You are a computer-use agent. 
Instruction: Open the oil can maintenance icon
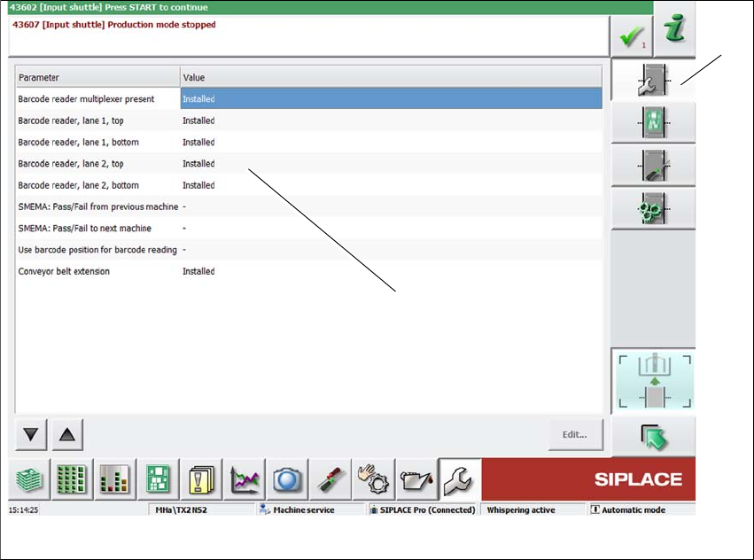tap(416, 479)
